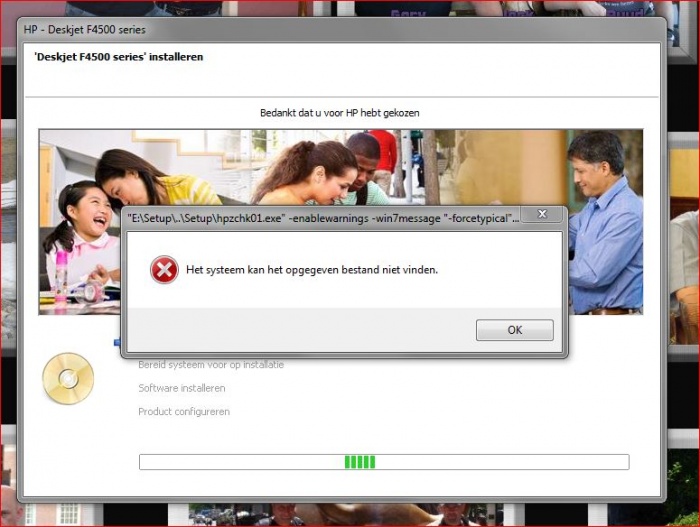Select 'Product configureren' step text
700x527 pixels.
[x=184, y=412]
